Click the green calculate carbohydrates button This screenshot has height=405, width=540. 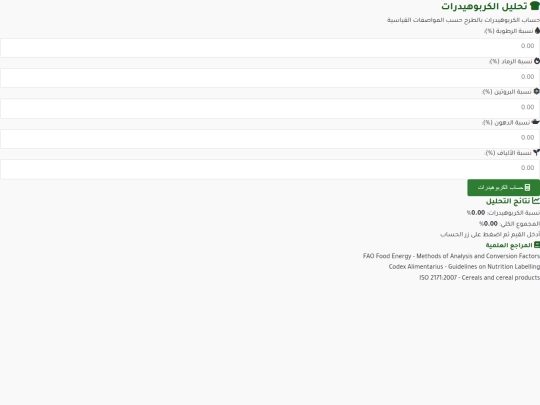(503, 188)
